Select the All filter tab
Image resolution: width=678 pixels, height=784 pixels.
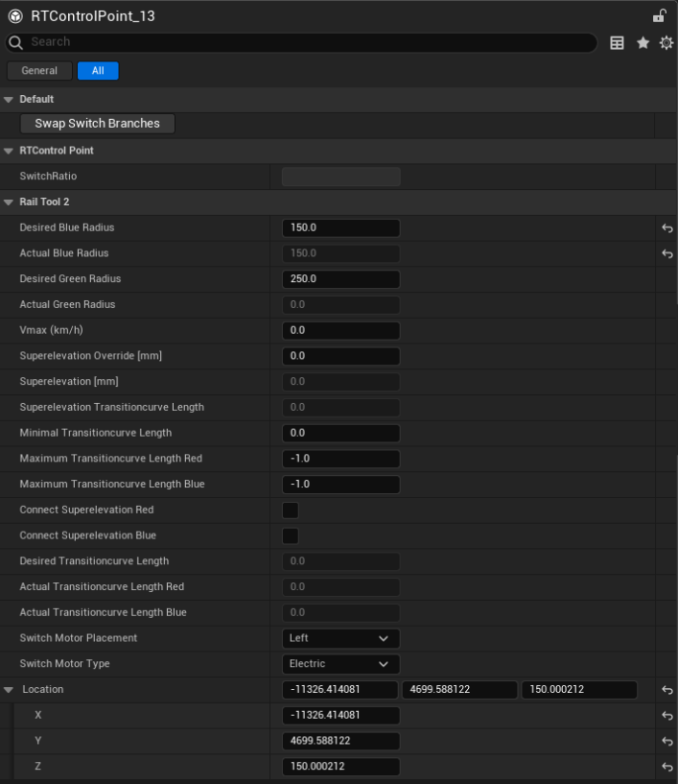click(98, 71)
